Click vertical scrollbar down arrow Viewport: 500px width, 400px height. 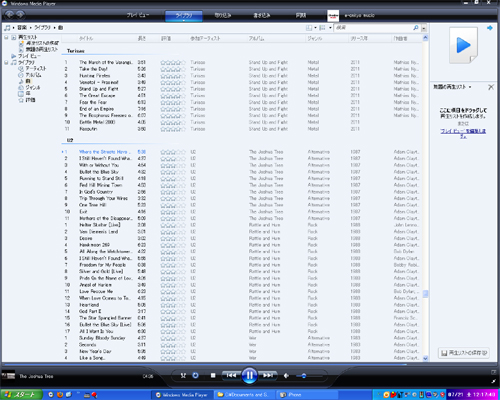(425, 358)
